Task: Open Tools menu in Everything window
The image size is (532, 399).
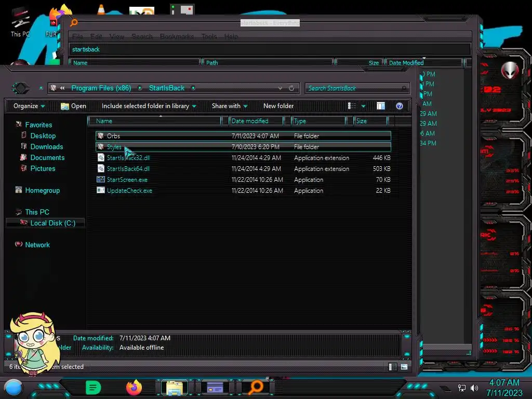Action: (x=209, y=36)
